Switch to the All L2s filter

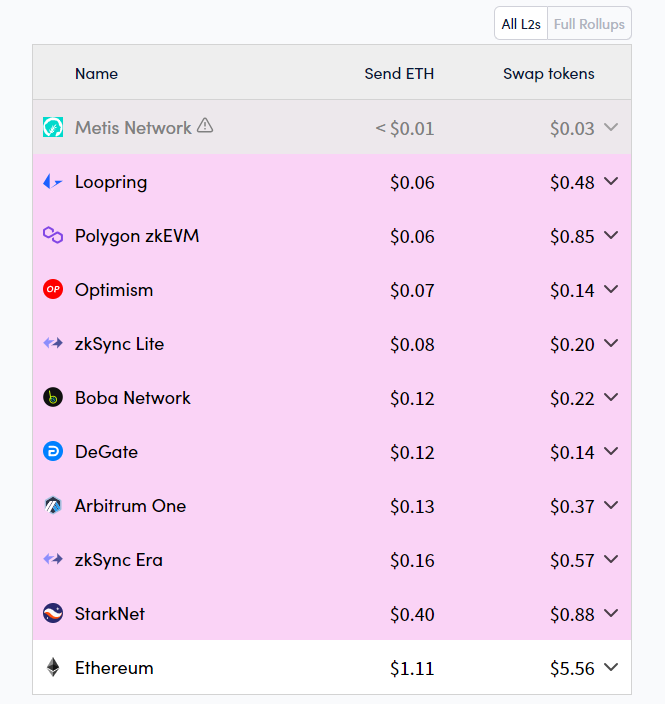[x=521, y=24]
